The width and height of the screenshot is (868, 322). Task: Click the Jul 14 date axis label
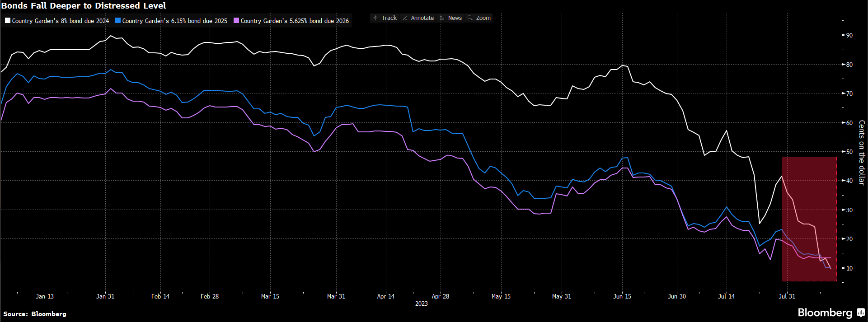[x=727, y=296]
